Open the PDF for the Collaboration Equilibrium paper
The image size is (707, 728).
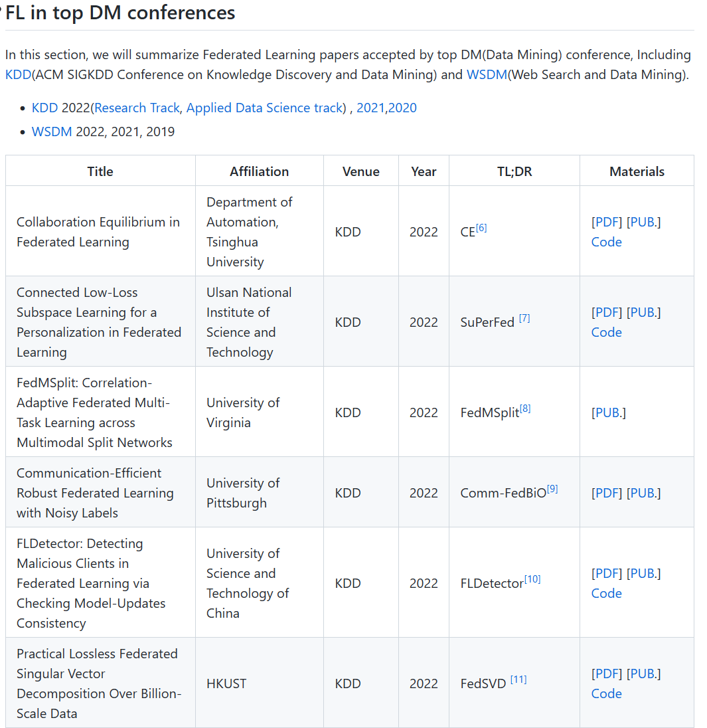(x=607, y=222)
